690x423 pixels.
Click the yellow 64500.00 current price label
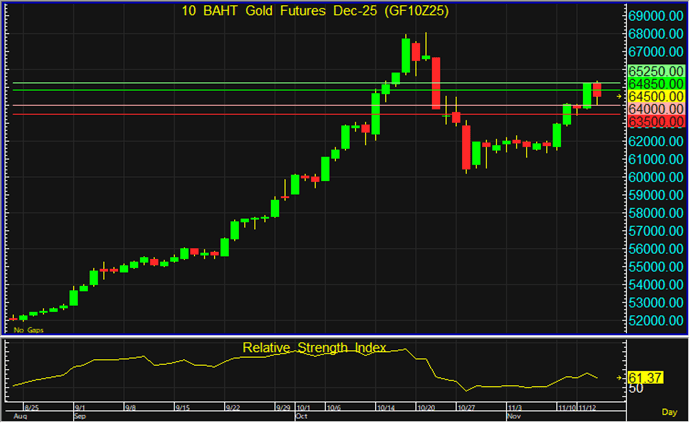[655, 96]
